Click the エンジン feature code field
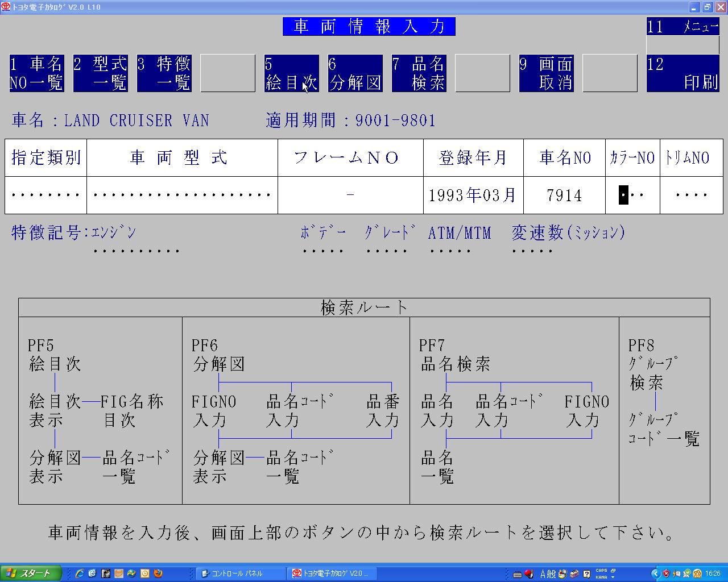The image size is (728, 582). click(x=136, y=251)
